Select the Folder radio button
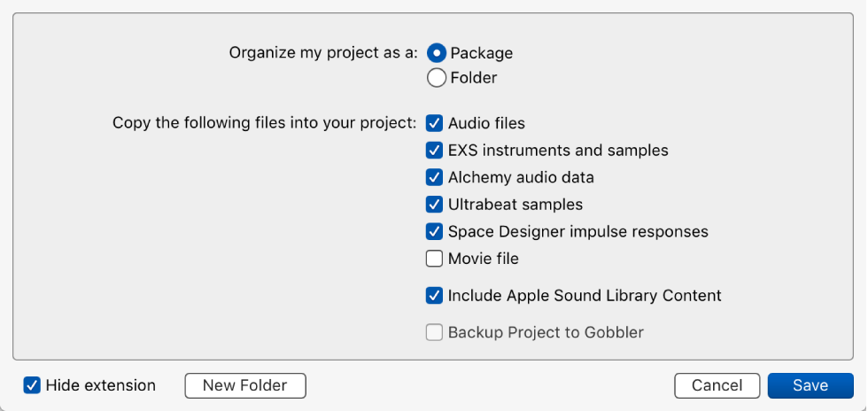Image resolution: width=868 pixels, height=411 pixels. [x=437, y=78]
